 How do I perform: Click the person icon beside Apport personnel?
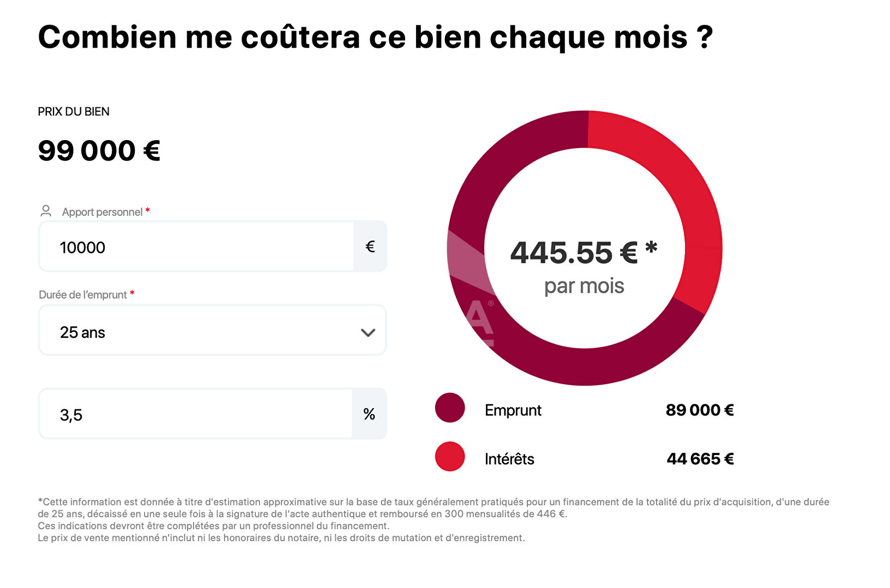click(46, 211)
